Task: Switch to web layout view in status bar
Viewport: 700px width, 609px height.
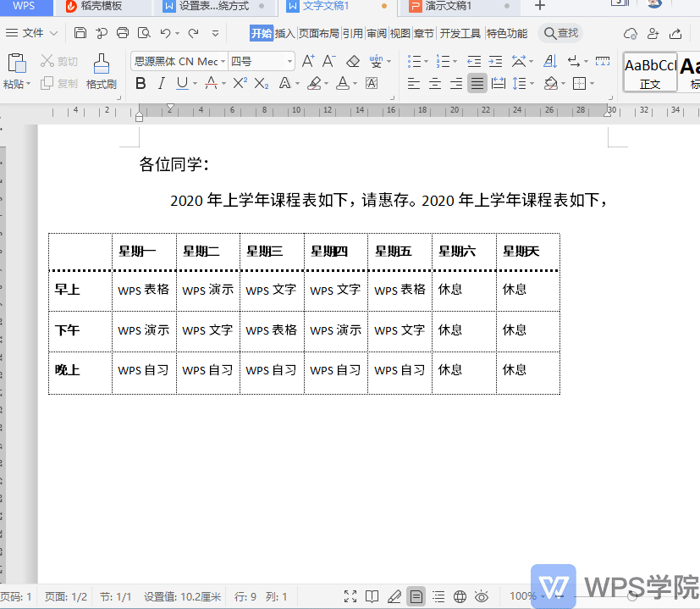Action: point(460,596)
